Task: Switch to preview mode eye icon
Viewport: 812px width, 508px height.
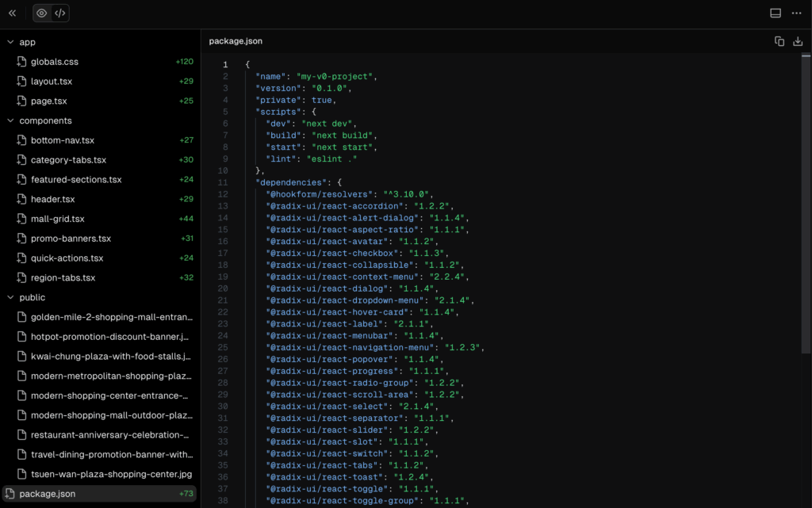Action: [x=42, y=13]
